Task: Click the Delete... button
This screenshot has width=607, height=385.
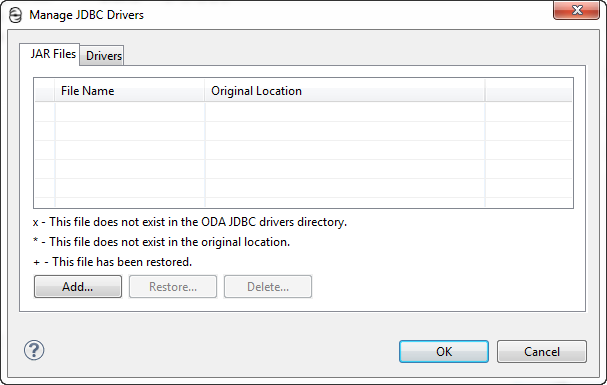Action: coord(268,287)
